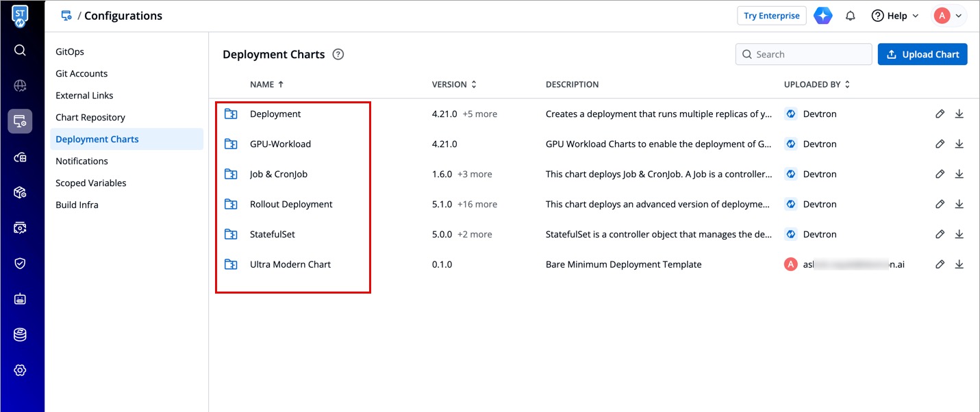Go to Chart Repository settings
This screenshot has height=412, width=980.
(90, 118)
